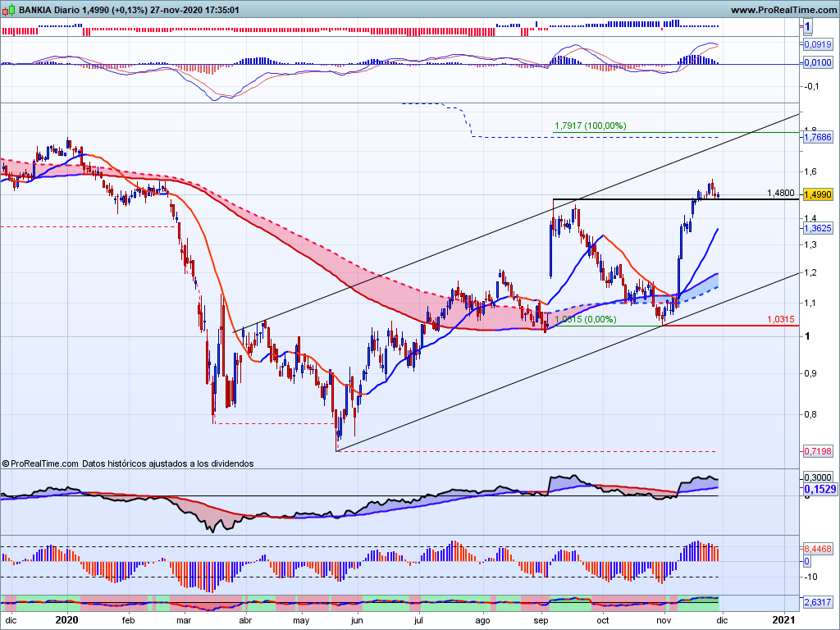Click the 0,3000 oscillator value label
This screenshot has width=840, height=630.
[x=818, y=477]
